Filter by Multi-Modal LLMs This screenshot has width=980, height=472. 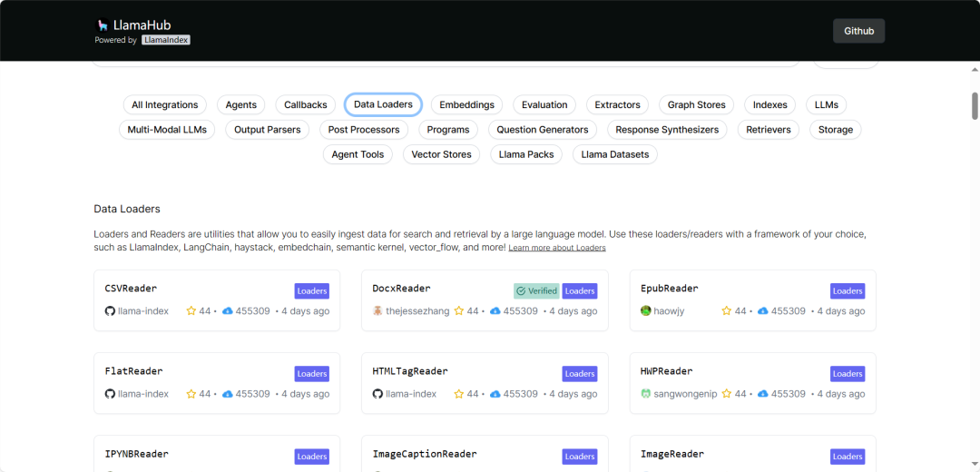(167, 130)
